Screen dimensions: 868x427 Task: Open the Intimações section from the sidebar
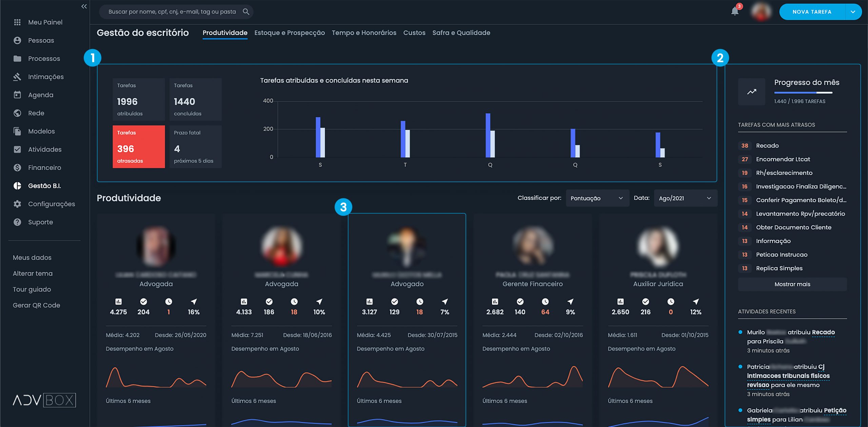tap(46, 77)
